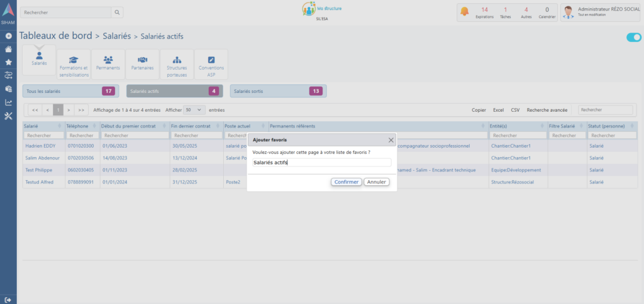Open the home icon in left sidebar
This screenshot has height=304, width=644.
tap(8, 49)
